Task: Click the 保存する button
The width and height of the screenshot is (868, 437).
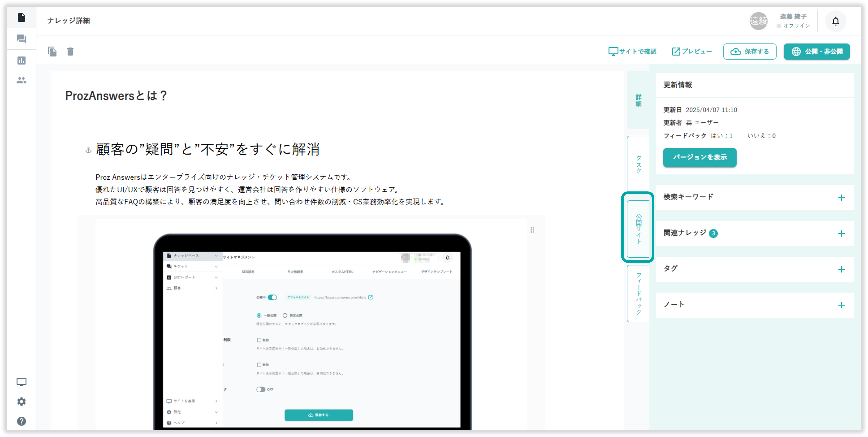Action: (749, 52)
